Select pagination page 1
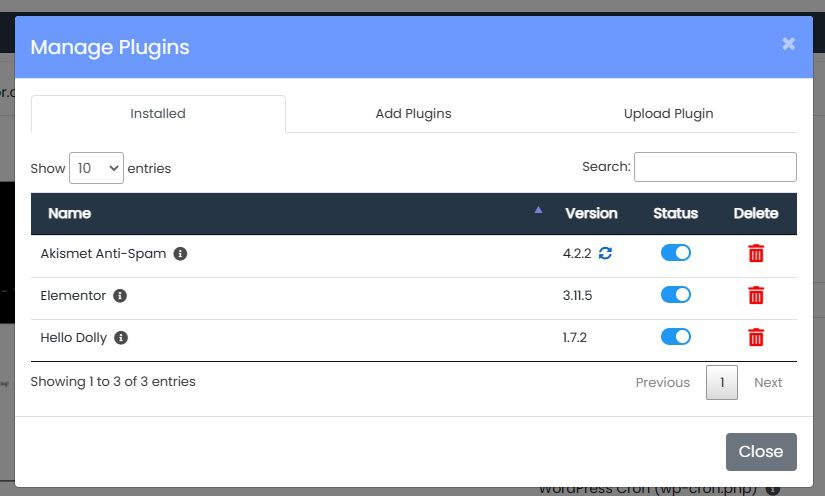The width and height of the screenshot is (825, 496). point(722,382)
